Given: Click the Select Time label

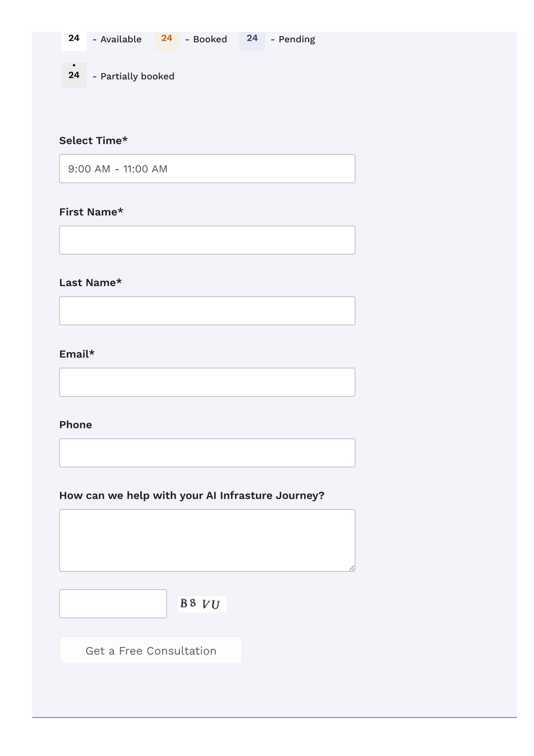Looking at the screenshot, I should coord(93,140).
